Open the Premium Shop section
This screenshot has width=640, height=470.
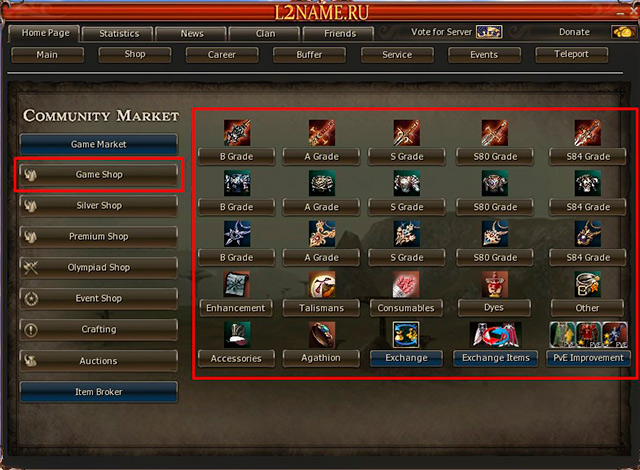tap(99, 237)
